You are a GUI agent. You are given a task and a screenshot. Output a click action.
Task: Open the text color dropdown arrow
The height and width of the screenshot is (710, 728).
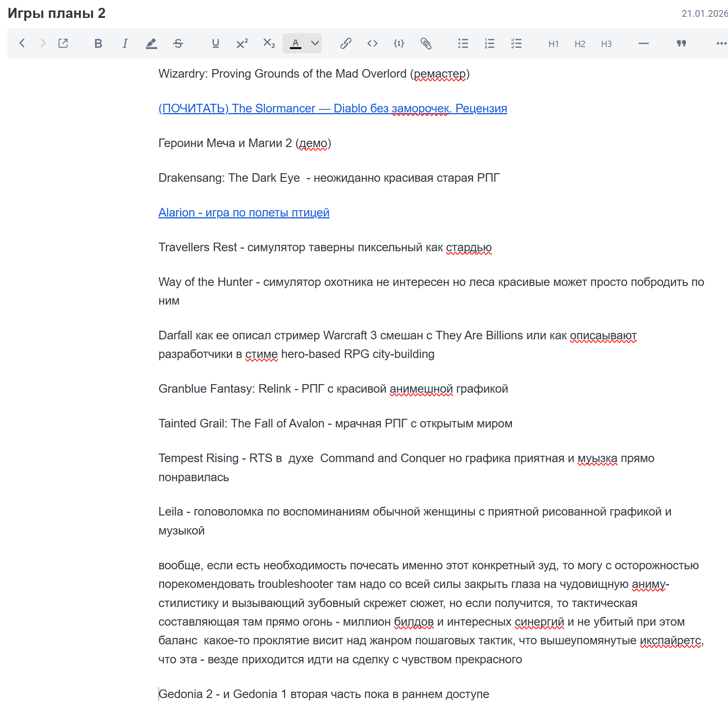coord(315,43)
